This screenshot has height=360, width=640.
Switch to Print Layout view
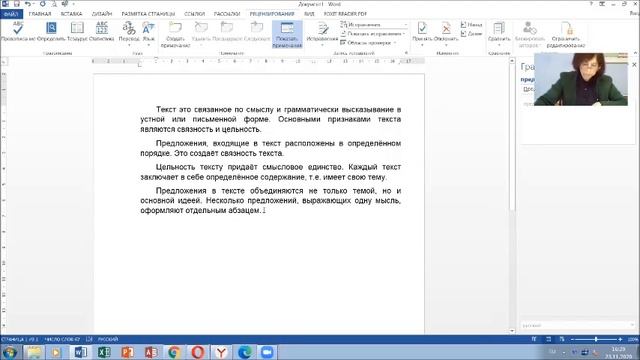[548, 339]
